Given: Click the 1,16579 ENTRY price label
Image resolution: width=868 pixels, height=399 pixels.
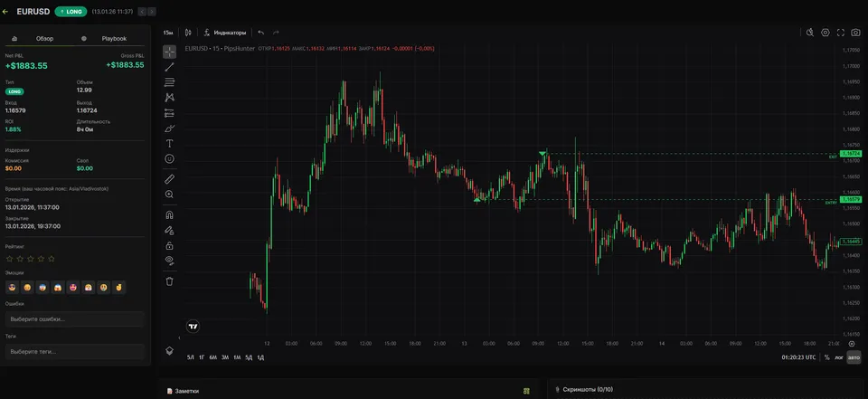Looking at the screenshot, I should point(850,199).
